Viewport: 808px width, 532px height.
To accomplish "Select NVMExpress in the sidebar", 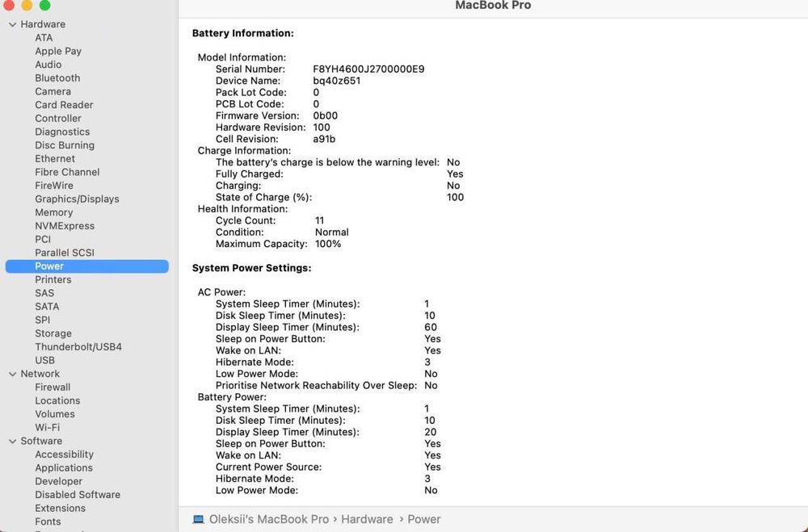I will click(x=65, y=225).
